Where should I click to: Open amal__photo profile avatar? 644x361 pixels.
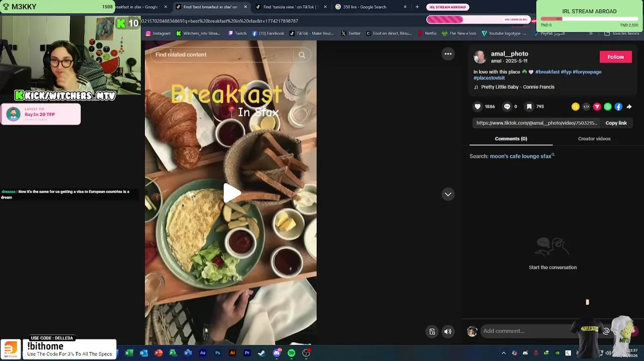pyautogui.click(x=480, y=57)
